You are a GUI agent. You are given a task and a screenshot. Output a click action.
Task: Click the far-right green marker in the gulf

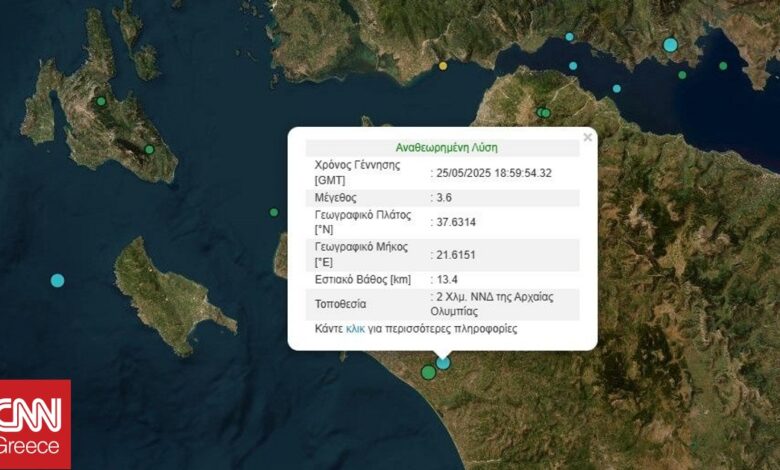[x=723, y=66]
